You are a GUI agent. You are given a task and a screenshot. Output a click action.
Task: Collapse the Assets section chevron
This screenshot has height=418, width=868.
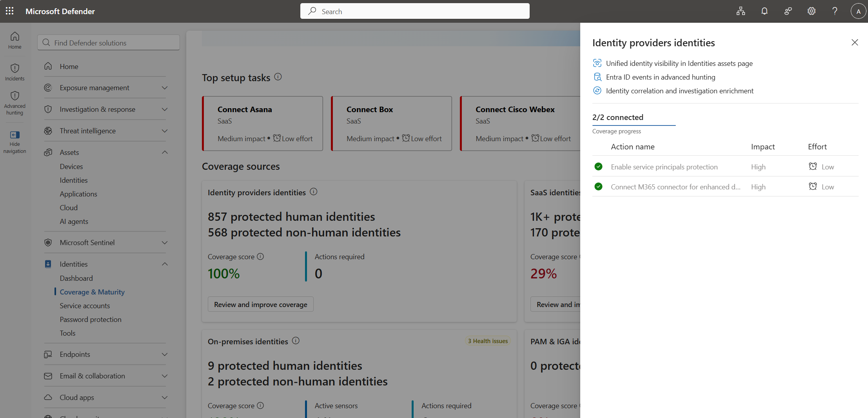point(165,152)
